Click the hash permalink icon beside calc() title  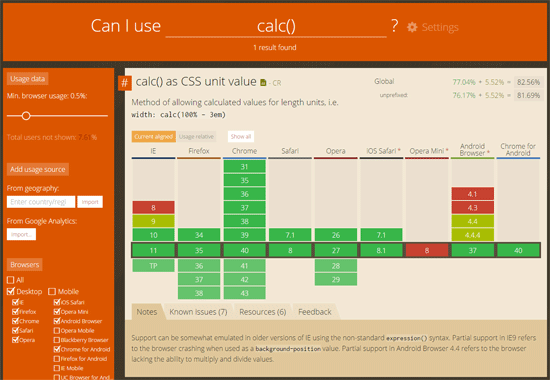(125, 83)
